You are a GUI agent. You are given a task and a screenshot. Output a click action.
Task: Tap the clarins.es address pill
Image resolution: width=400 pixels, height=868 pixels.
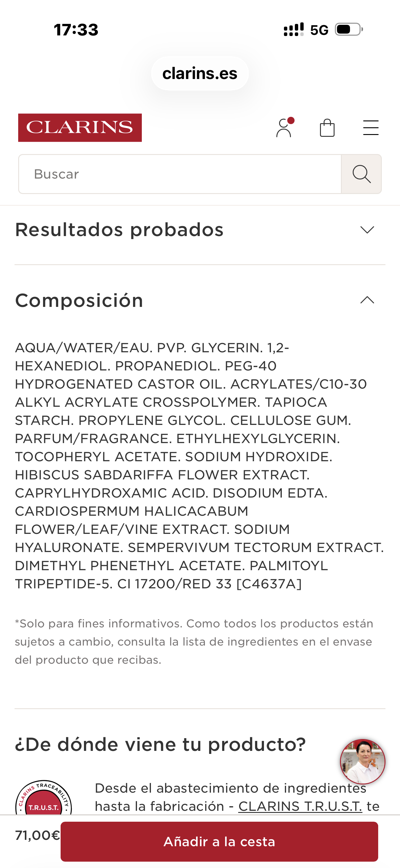200,74
